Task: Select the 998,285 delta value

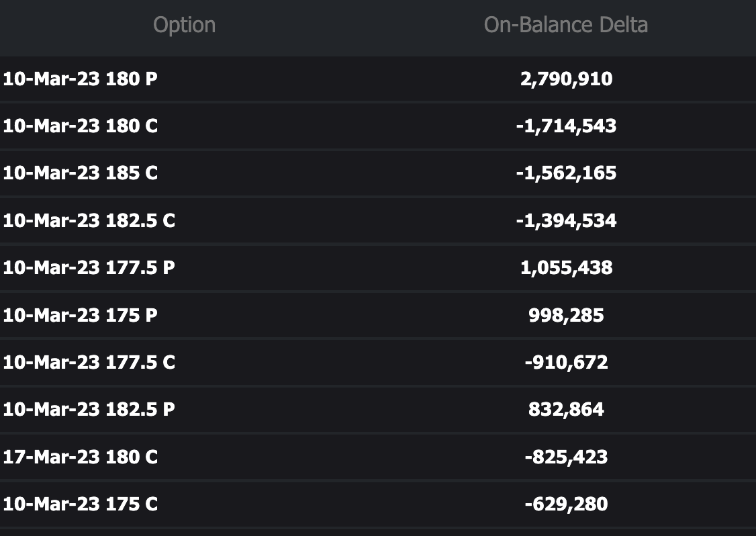Action: (x=566, y=315)
